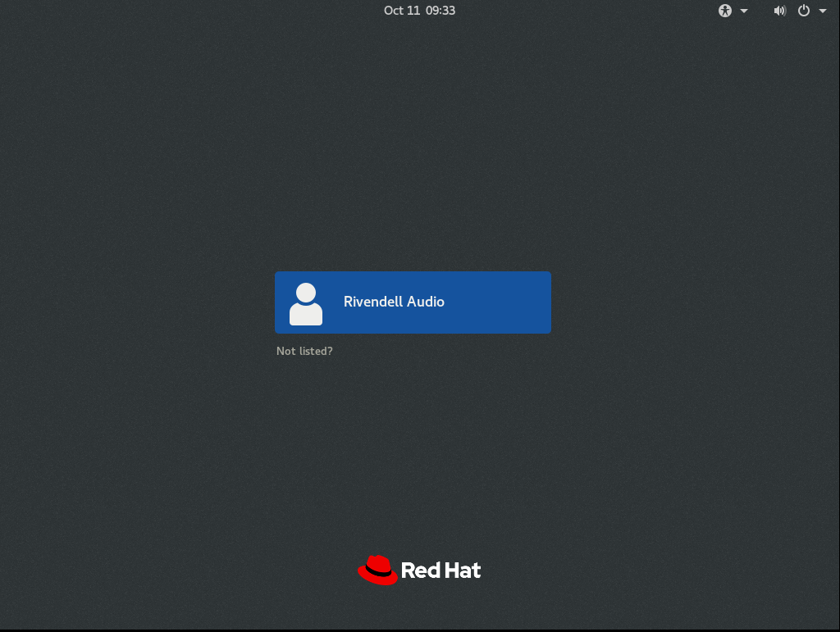
Task: Click the word "listed?" below user tile
Action: (315, 351)
